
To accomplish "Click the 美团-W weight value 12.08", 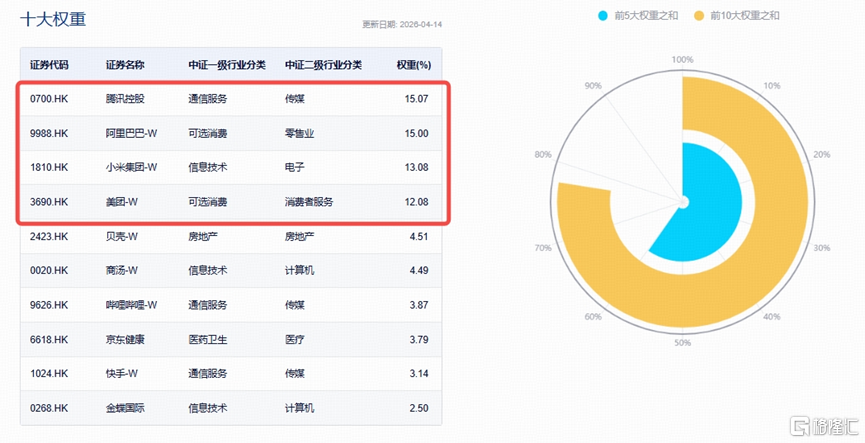I will click(x=417, y=202).
